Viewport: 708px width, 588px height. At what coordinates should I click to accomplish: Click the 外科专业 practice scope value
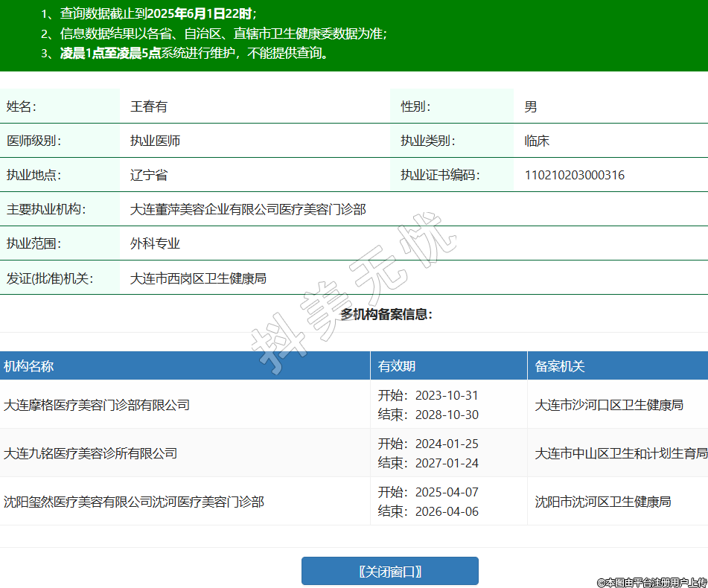155,244
